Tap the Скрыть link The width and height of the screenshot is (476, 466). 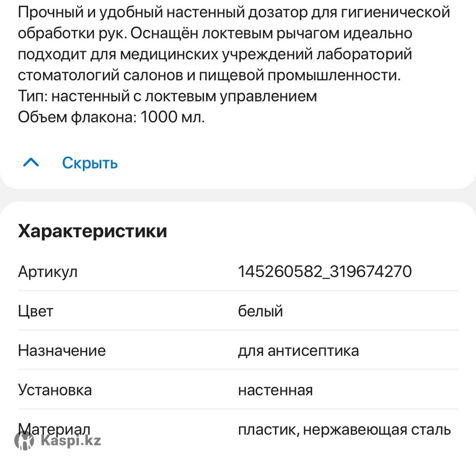(90, 163)
